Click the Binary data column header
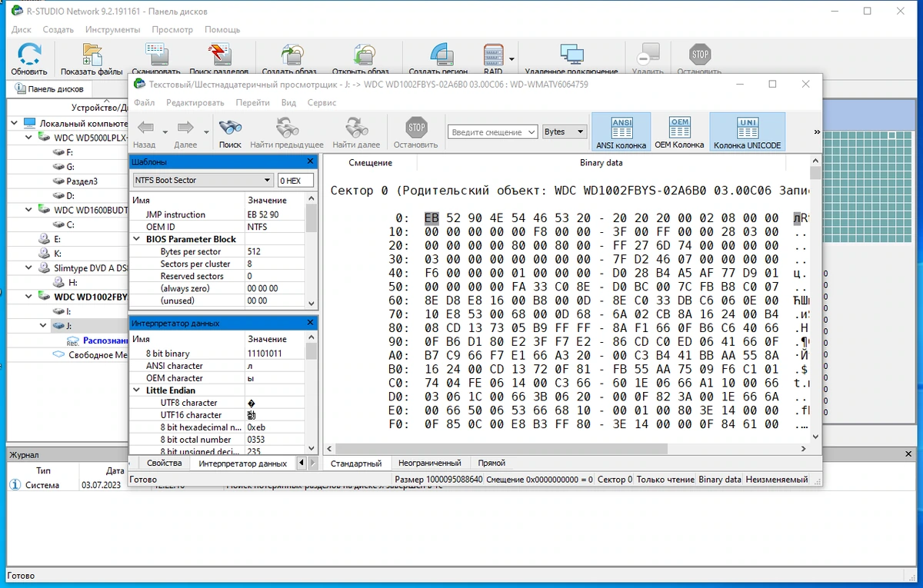This screenshot has height=588, width=923. [601, 163]
